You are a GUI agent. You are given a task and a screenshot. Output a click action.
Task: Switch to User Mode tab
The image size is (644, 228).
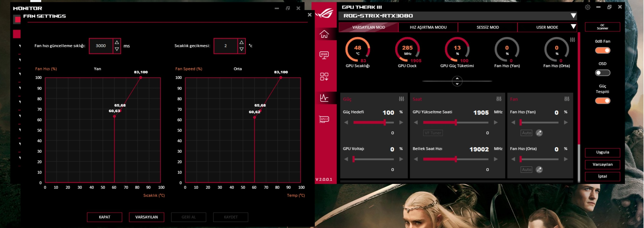[547, 27]
